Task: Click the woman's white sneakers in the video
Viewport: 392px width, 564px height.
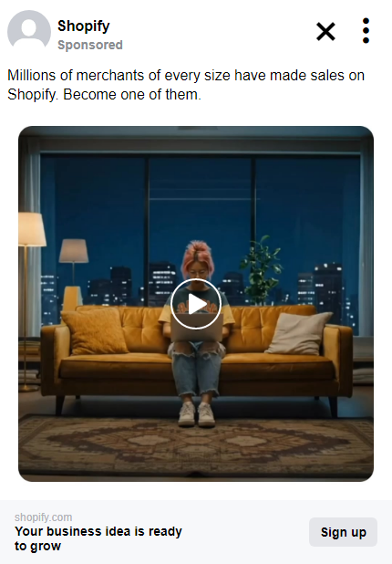Action: click(x=197, y=414)
